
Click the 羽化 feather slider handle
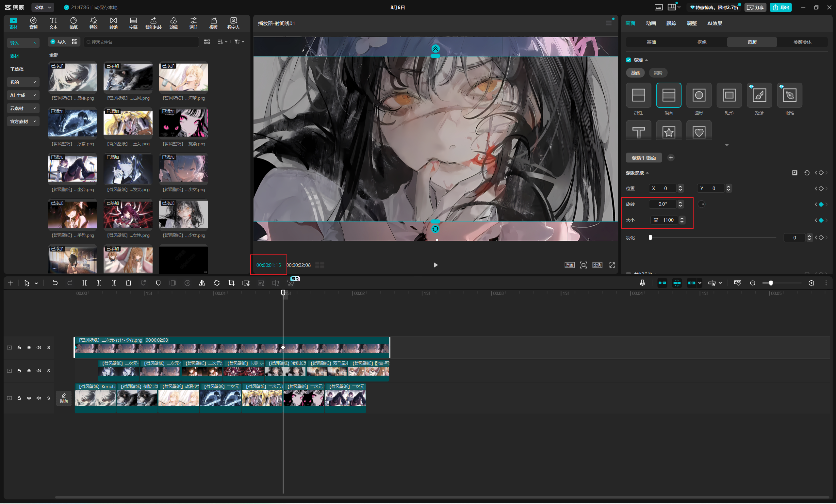(x=650, y=237)
